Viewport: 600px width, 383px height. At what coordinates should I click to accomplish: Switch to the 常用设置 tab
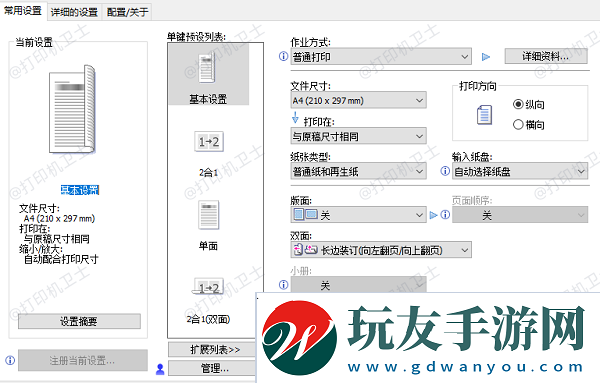click(23, 11)
